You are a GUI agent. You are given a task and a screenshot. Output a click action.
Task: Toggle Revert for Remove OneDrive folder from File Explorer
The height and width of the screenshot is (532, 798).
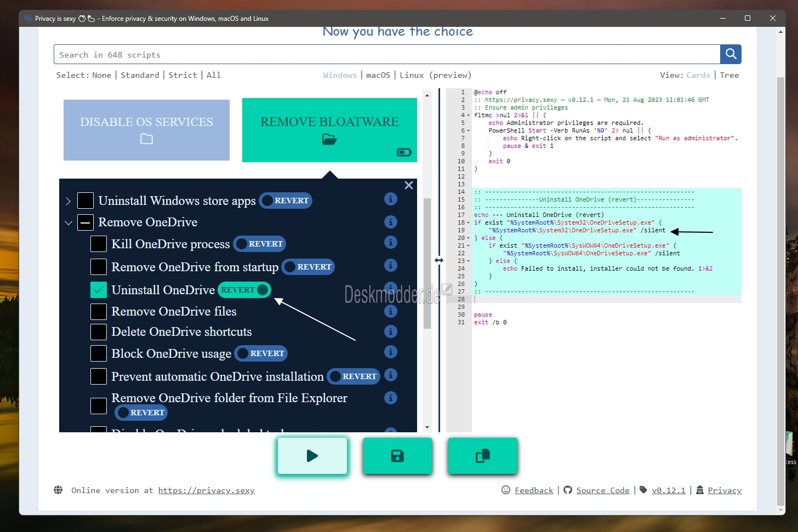[141, 413]
